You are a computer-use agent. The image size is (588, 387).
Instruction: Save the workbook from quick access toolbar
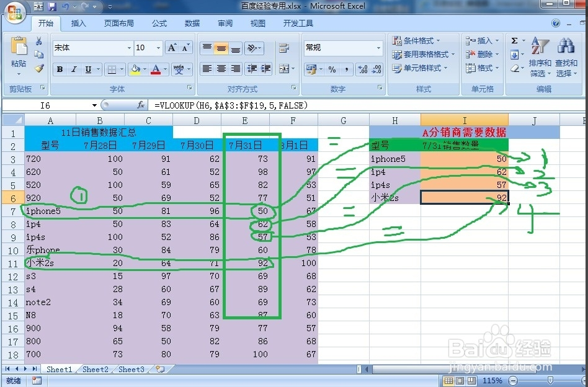51,6
